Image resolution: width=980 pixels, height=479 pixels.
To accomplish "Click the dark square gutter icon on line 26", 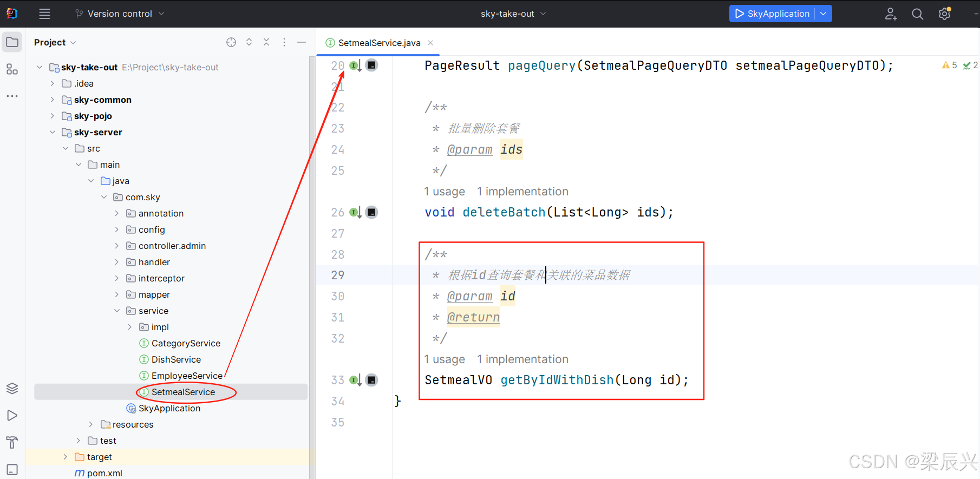I will [371, 212].
